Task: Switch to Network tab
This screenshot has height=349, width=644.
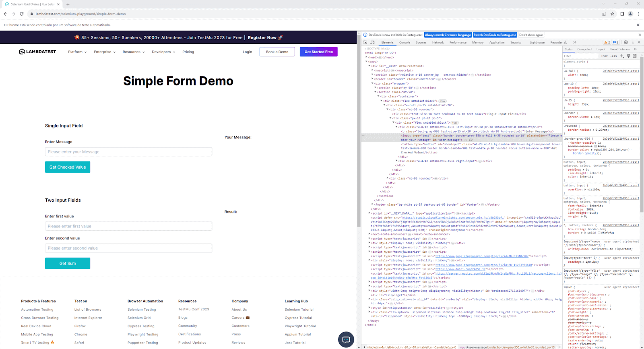Action: (438, 42)
